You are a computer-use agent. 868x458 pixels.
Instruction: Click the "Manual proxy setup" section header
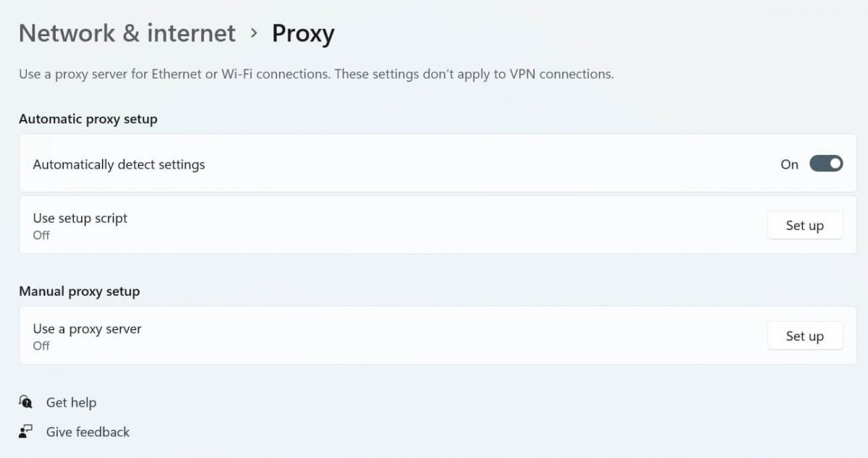point(80,291)
